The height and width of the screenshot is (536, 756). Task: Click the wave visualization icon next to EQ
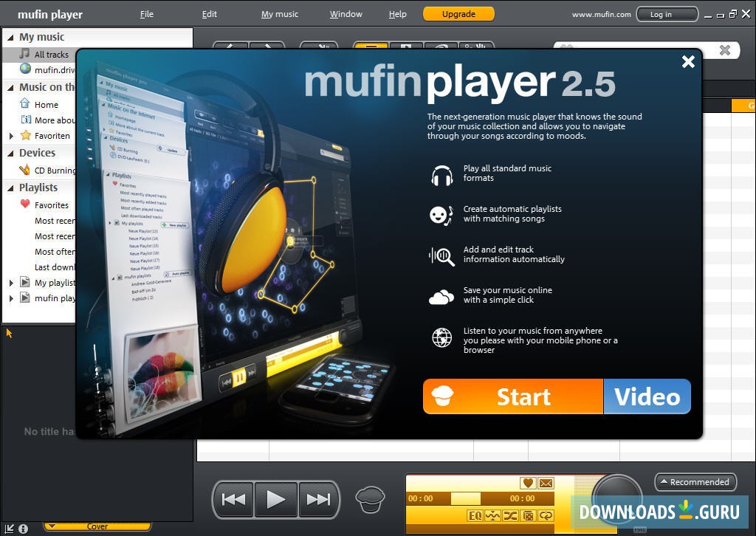coord(493,515)
